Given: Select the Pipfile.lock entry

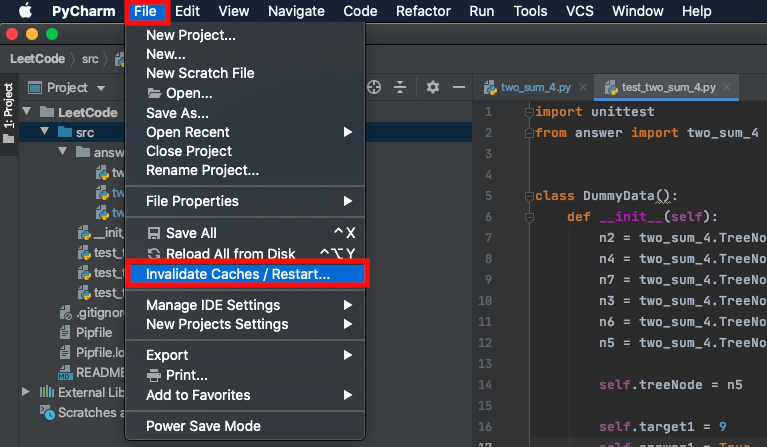Looking at the screenshot, I should coord(91,353).
